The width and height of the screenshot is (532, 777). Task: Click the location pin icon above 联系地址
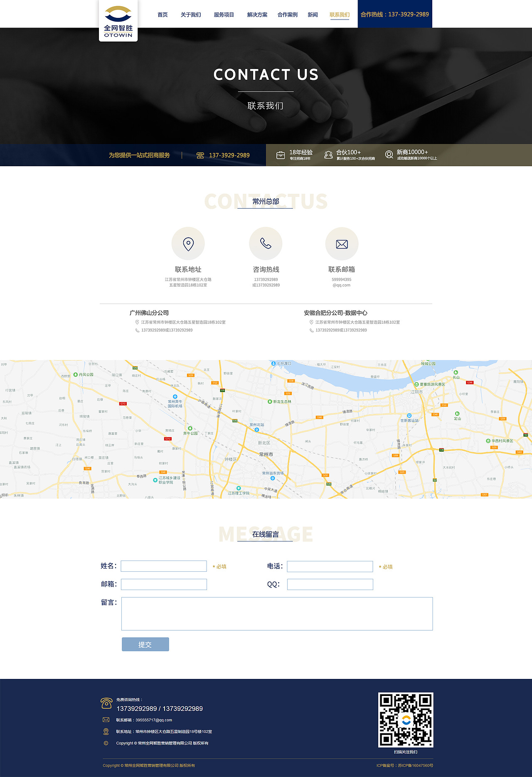[188, 244]
